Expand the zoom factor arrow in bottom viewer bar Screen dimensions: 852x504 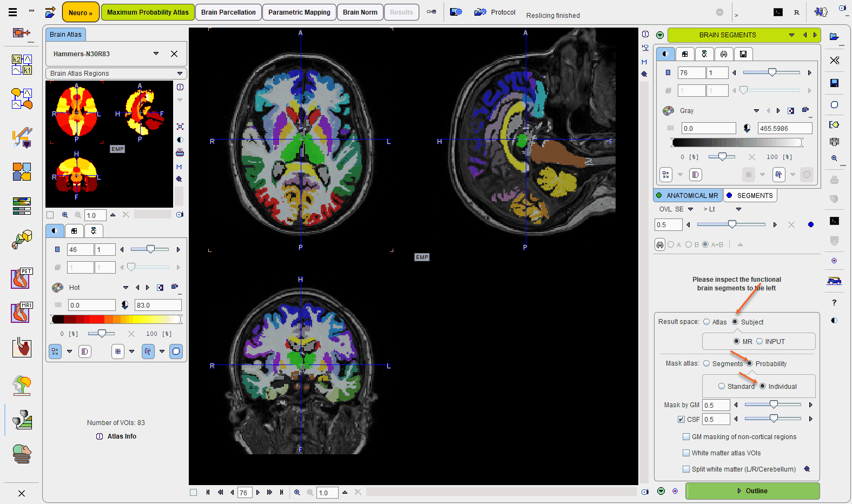pos(345,492)
